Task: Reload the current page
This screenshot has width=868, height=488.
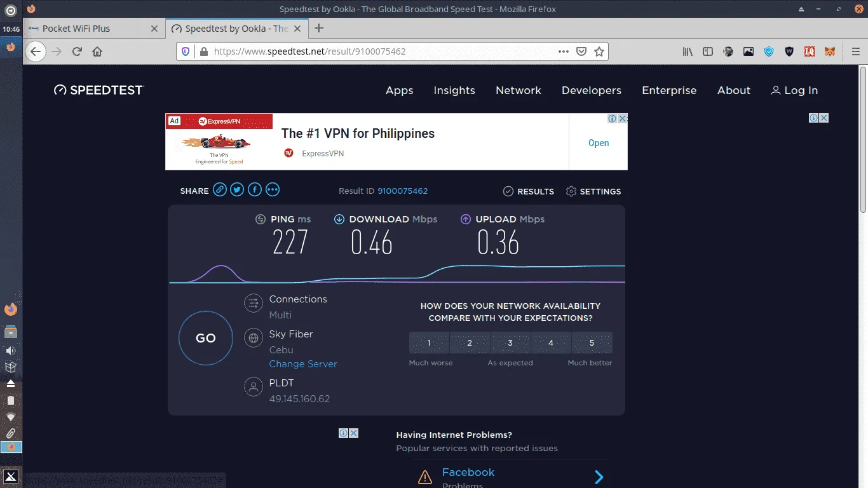Action: [x=77, y=51]
